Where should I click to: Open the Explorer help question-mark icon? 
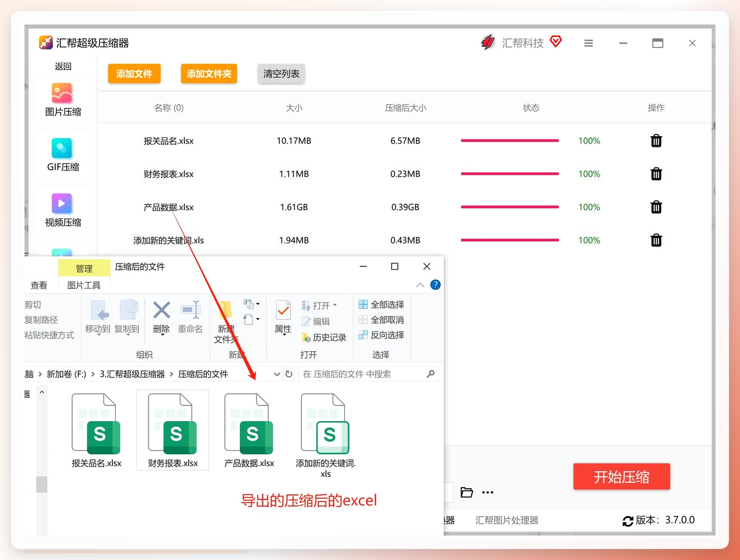pos(436,285)
